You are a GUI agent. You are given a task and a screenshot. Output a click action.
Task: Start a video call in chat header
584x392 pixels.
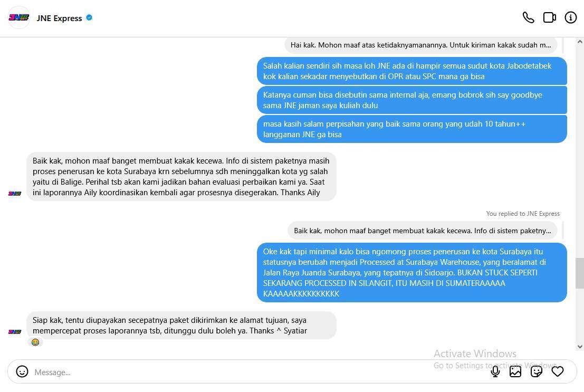point(549,17)
